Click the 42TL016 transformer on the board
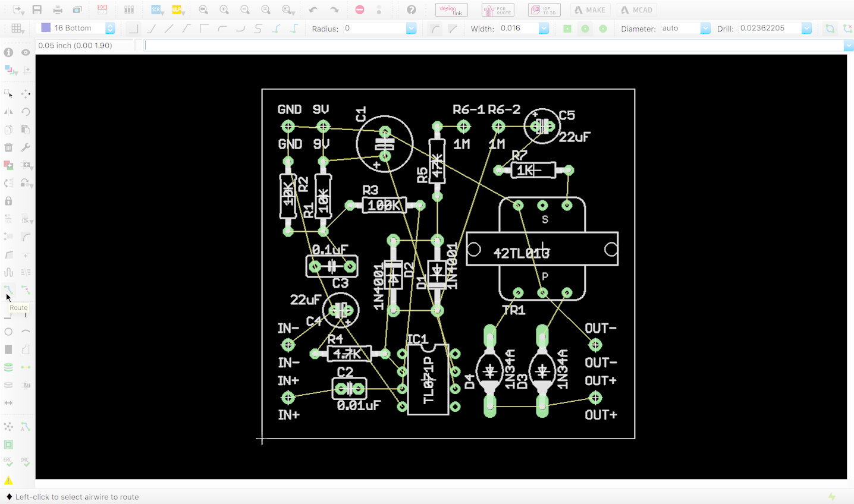This screenshot has width=854, height=504. click(x=542, y=248)
